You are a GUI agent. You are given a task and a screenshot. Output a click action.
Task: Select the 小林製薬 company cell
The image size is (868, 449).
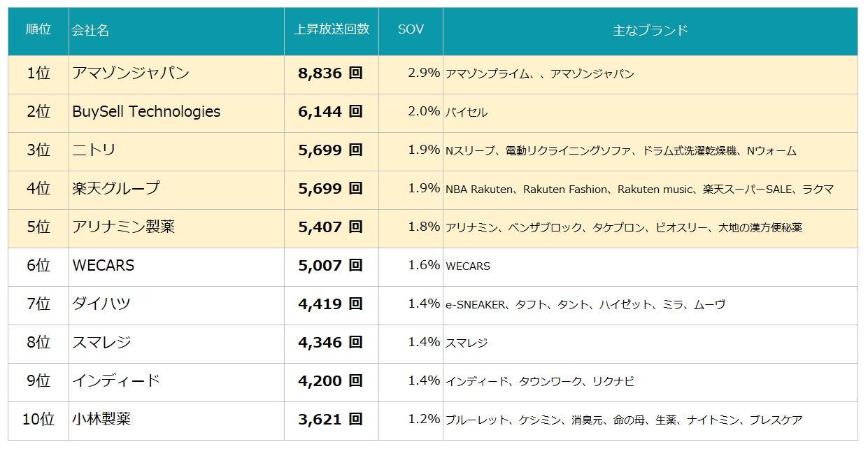(101, 420)
